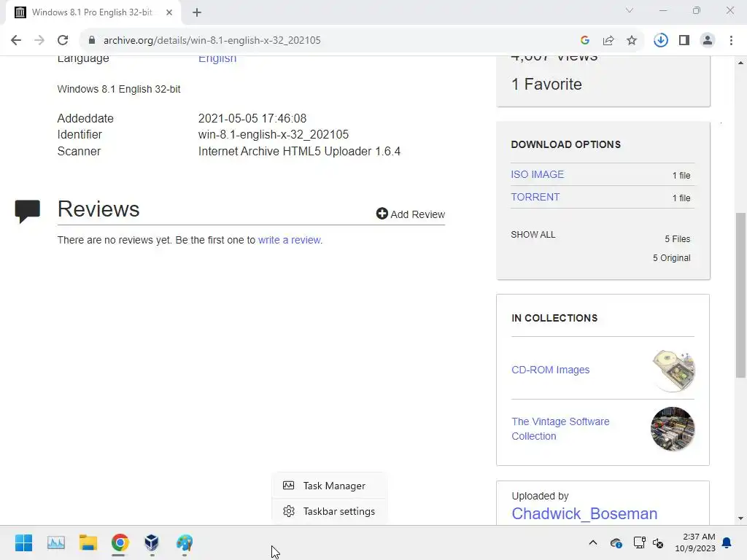
Task: Go back to the previous page
Action: point(16,40)
